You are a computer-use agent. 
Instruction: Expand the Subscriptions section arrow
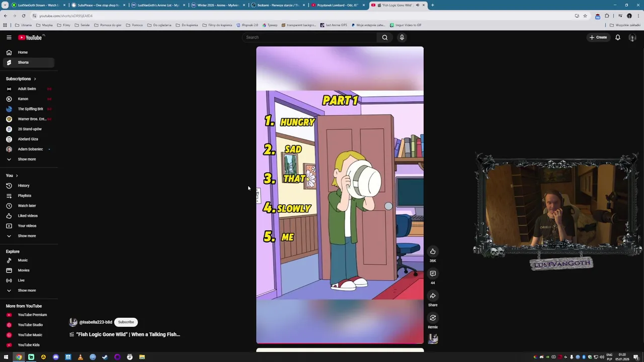click(35, 79)
